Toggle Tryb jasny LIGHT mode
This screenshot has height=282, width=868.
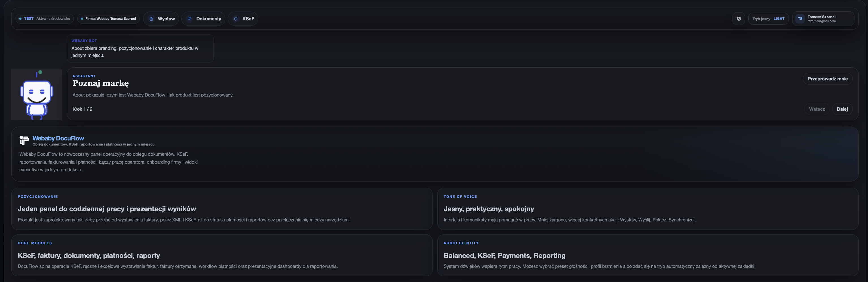click(x=768, y=19)
